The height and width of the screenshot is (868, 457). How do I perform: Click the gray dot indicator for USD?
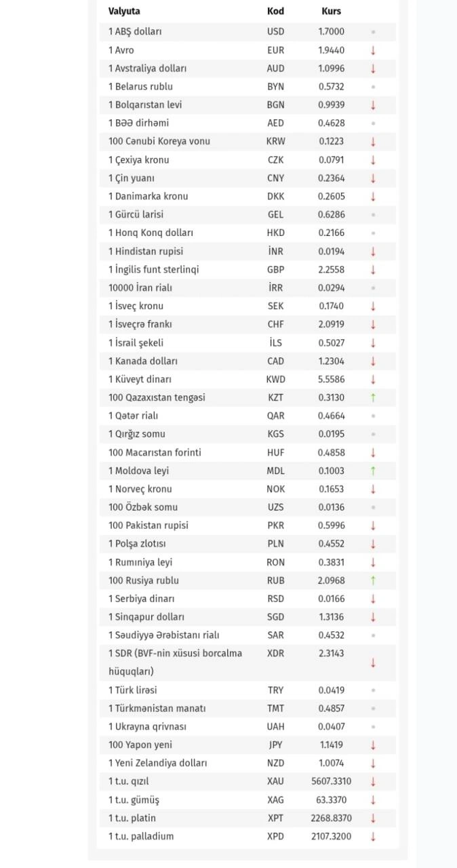[x=373, y=32]
